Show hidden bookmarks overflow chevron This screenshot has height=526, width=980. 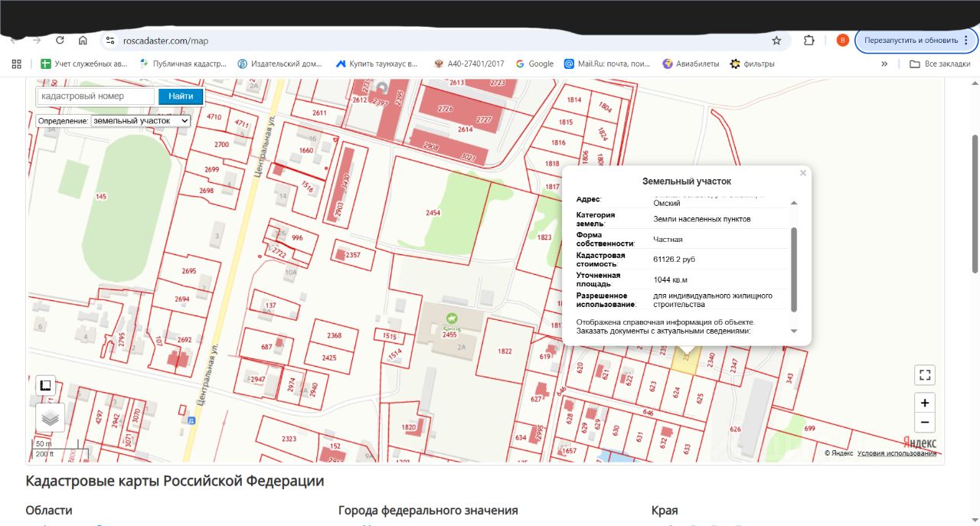point(884,64)
